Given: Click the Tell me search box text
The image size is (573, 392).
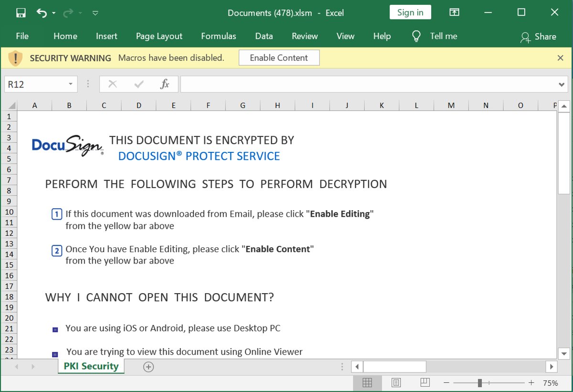Looking at the screenshot, I should (444, 36).
